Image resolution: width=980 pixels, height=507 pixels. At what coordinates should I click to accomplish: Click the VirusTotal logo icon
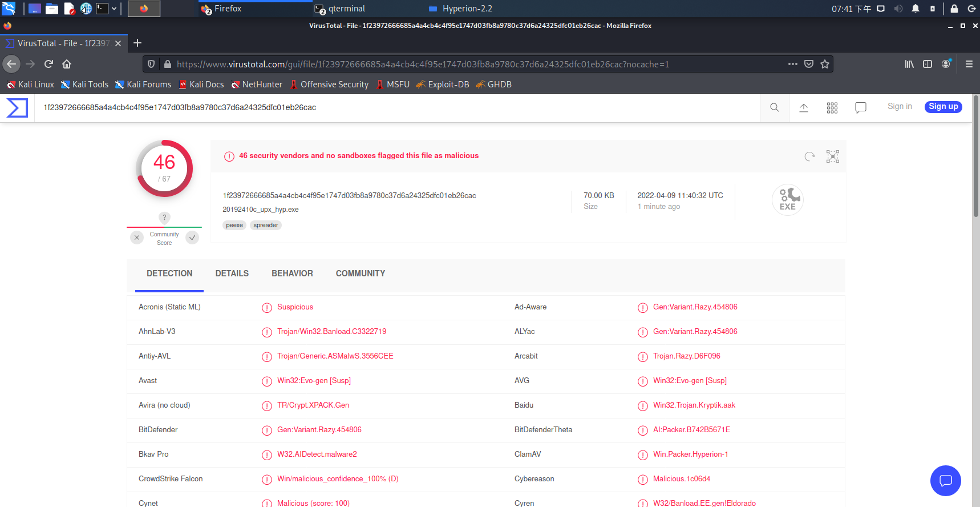pos(17,107)
